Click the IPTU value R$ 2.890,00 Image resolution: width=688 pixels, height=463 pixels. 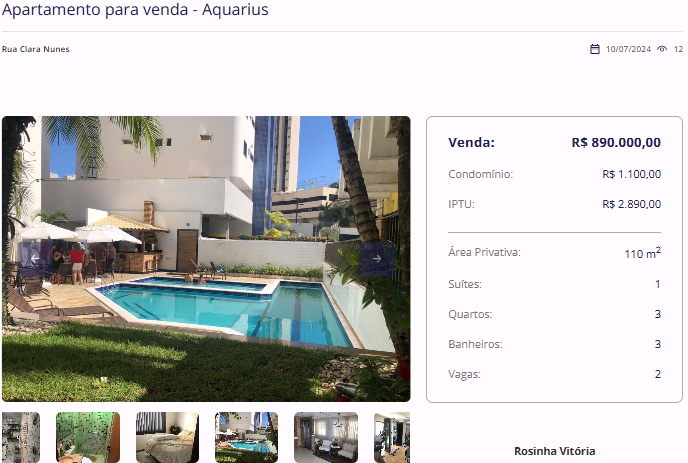(631, 204)
